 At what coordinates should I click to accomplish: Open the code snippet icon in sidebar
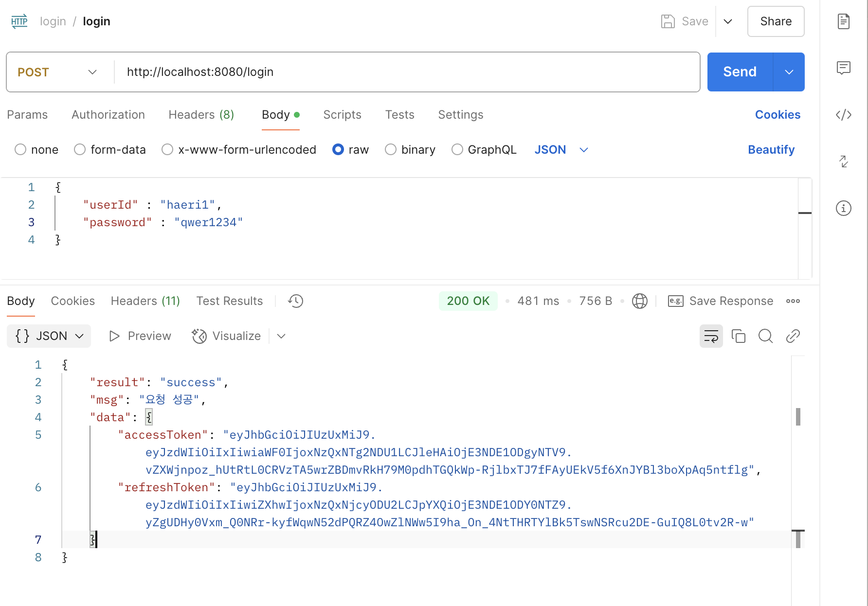coord(844,115)
